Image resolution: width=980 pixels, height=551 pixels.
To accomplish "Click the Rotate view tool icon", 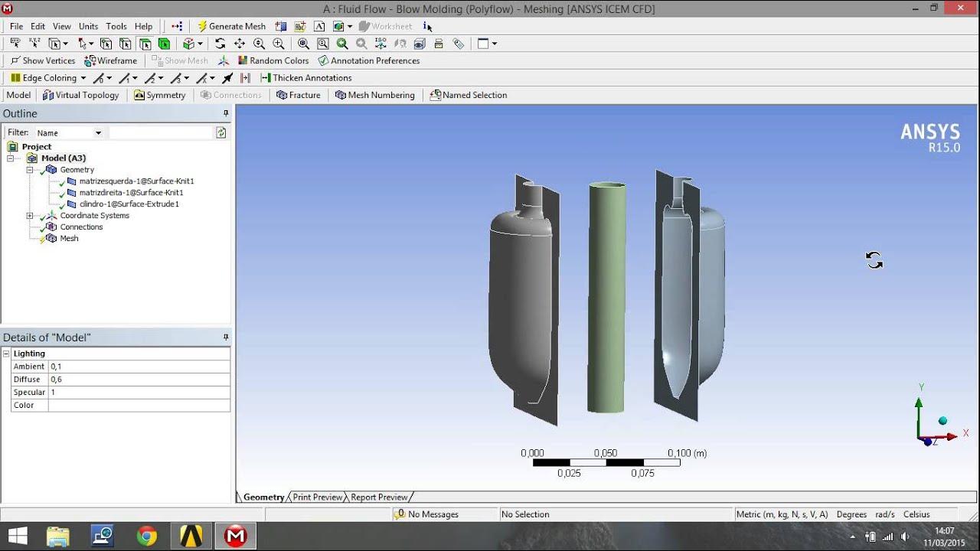I will 220,44.
